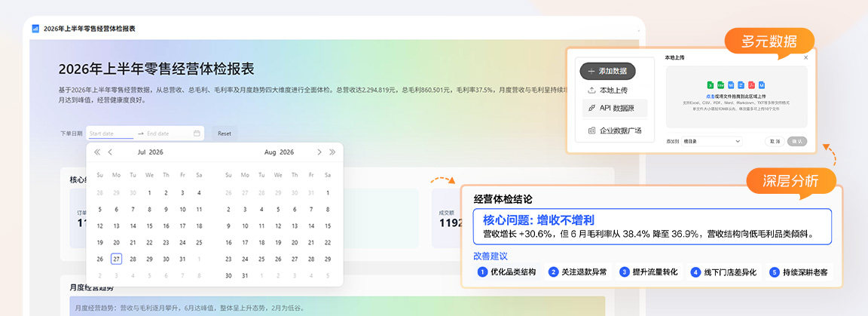Click the file drop area in the upload dialog
The height and width of the screenshot is (316, 868).
736,97
